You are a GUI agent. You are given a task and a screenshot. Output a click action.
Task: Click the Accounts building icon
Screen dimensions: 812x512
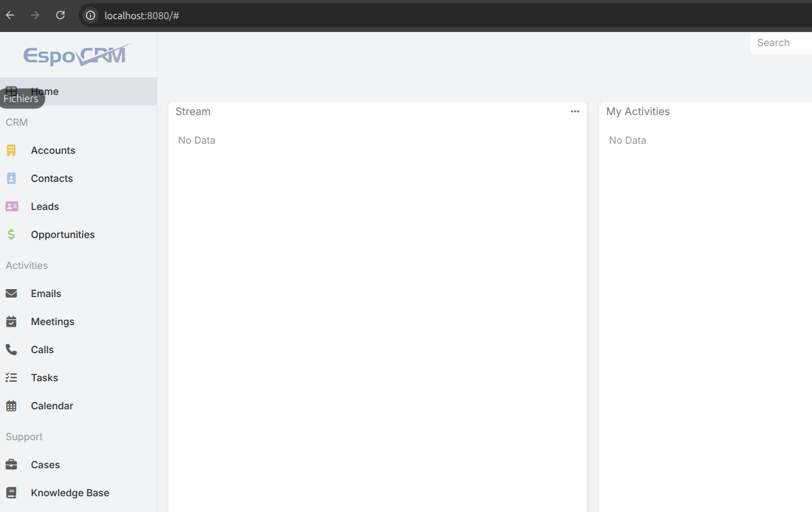(11, 150)
